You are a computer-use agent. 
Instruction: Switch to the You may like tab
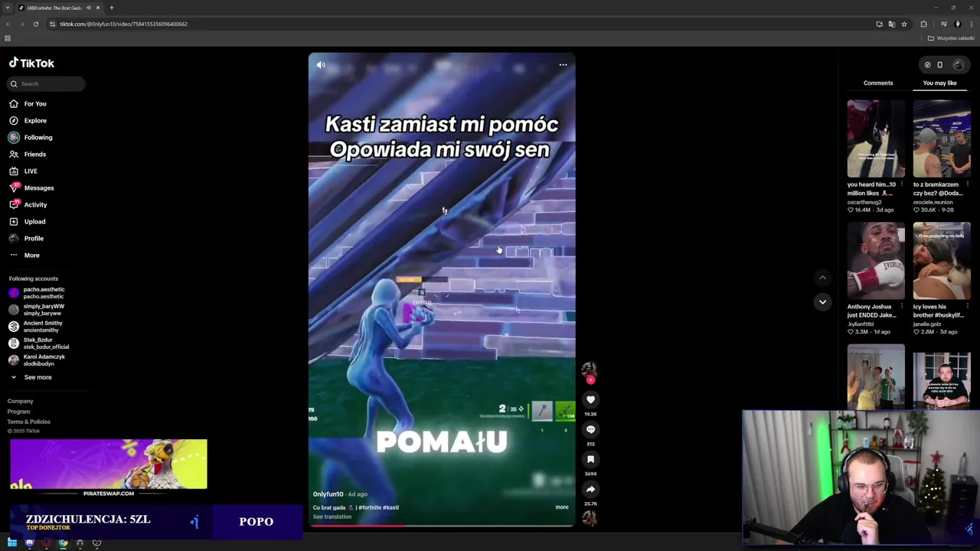click(939, 83)
